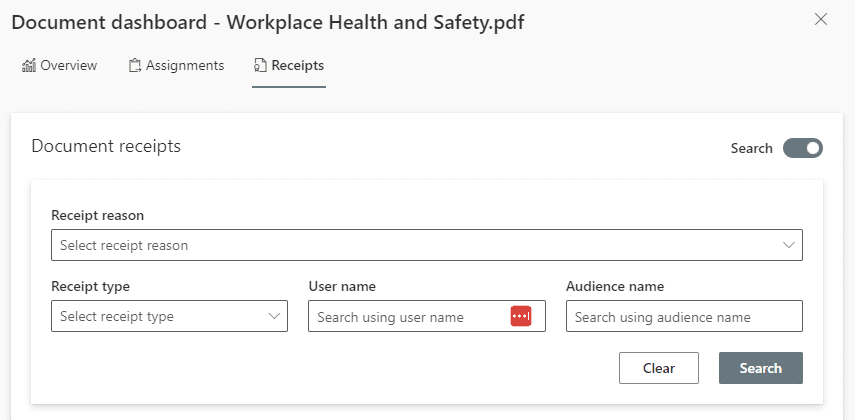The height and width of the screenshot is (420, 855).
Task: Click the User name search field
Action: pos(426,316)
